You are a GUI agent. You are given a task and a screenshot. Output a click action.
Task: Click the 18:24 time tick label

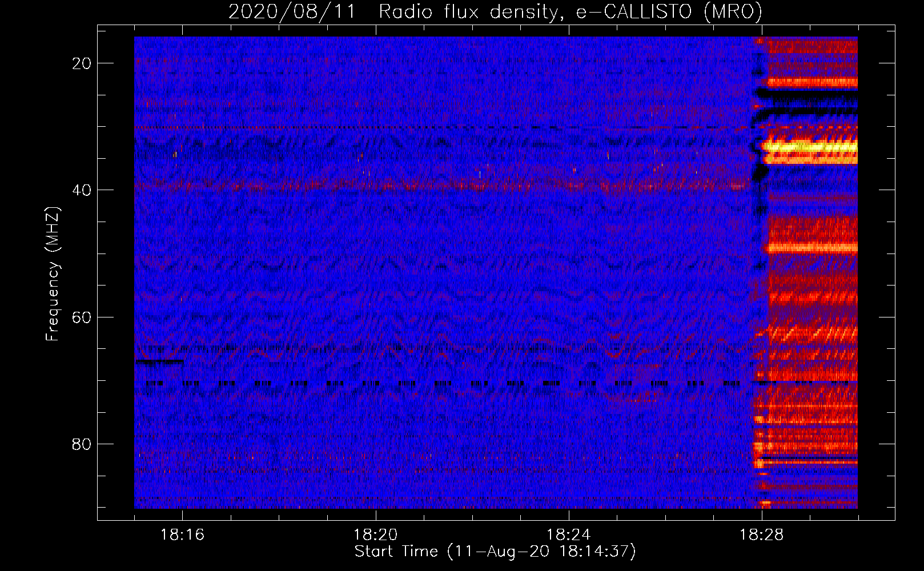[x=568, y=535]
